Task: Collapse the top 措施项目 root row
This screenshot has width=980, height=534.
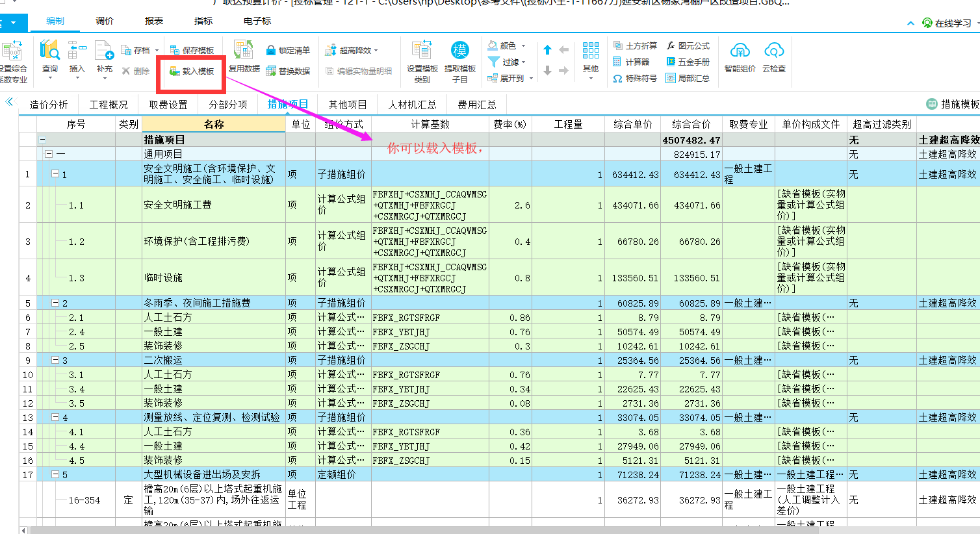Action: tap(42, 140)
